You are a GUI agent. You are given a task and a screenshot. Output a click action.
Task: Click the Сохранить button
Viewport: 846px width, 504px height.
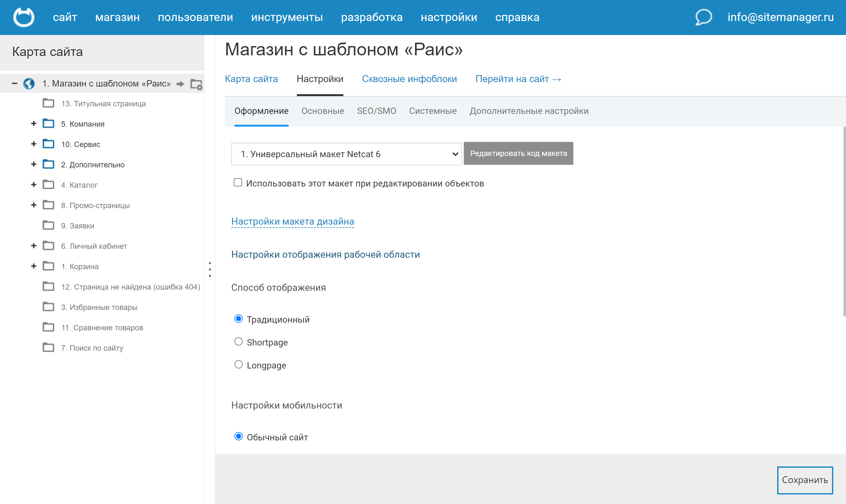tap(805, 480)
